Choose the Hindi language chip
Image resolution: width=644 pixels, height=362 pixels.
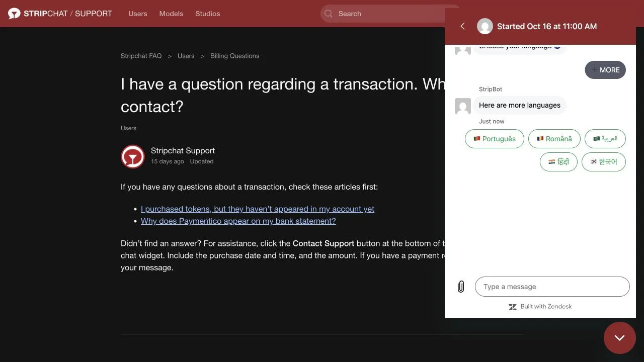559,162
